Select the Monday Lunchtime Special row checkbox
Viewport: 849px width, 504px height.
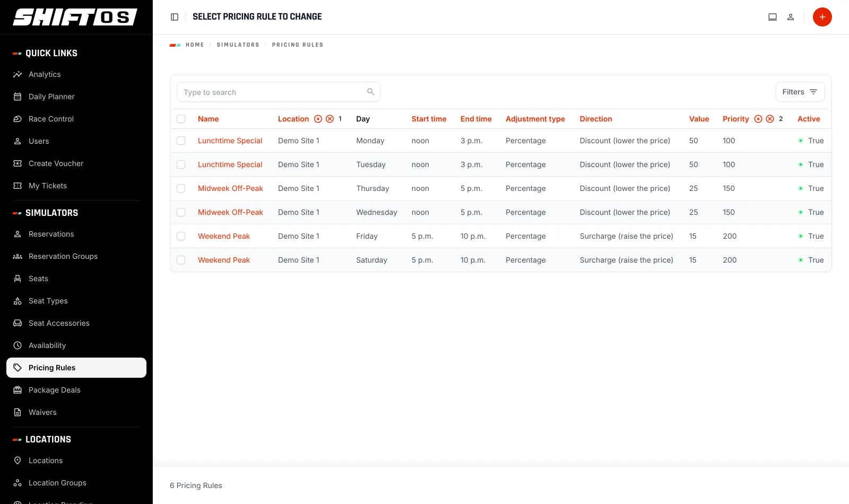[x=181, y=141]
